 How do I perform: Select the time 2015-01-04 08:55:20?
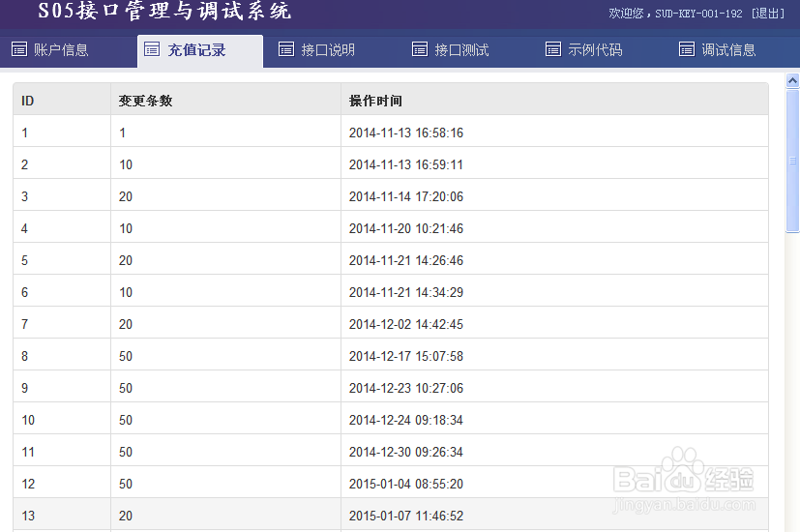point(406,484)
